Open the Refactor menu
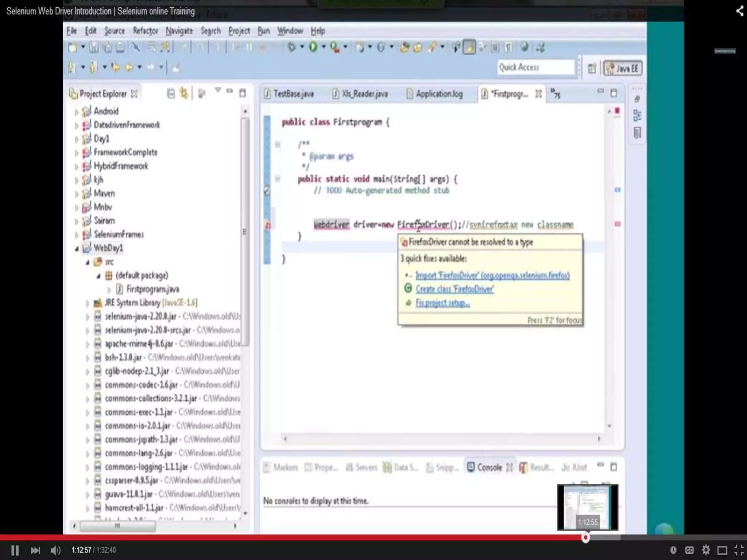This screenshot has width=747, height=560. 145,31
